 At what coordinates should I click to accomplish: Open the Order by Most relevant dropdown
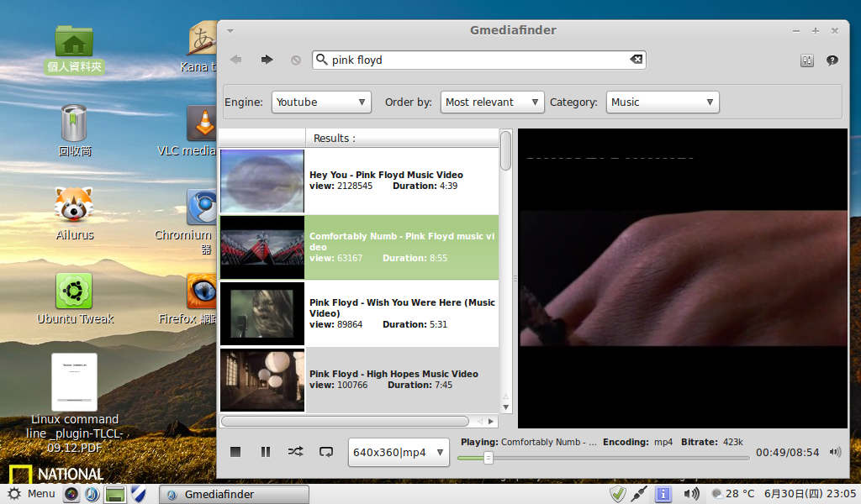point(492,102)
